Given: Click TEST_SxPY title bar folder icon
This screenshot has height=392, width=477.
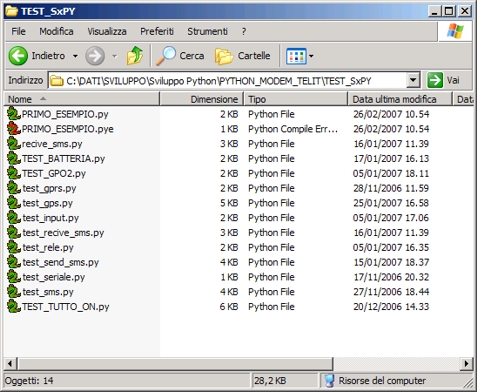Looking at the screenshot, I should (x=12, y=11).
